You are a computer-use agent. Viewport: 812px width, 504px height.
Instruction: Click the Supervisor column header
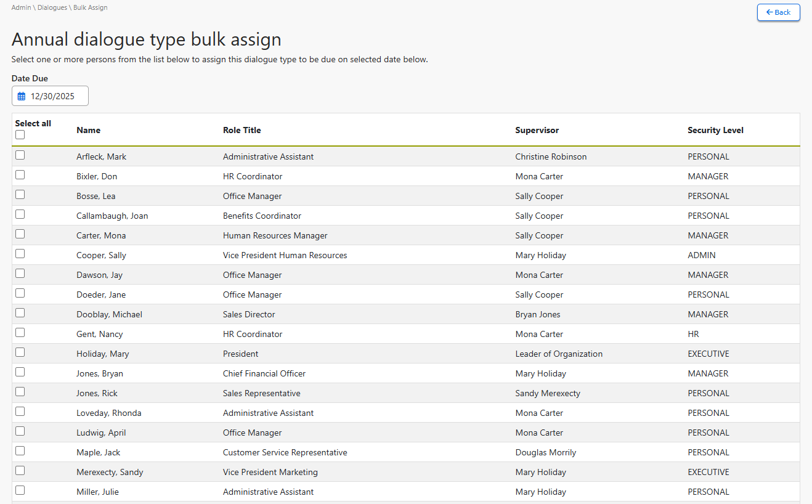(x=537, y=130)
